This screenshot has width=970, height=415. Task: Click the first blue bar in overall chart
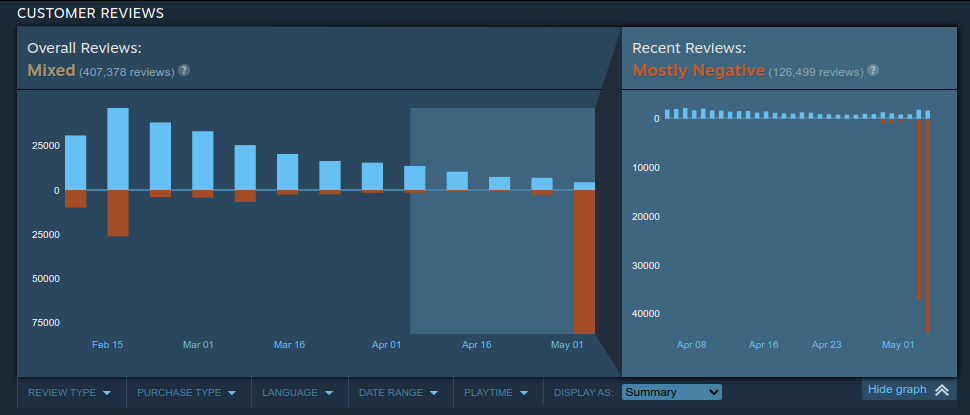click(x=75, y=163)
